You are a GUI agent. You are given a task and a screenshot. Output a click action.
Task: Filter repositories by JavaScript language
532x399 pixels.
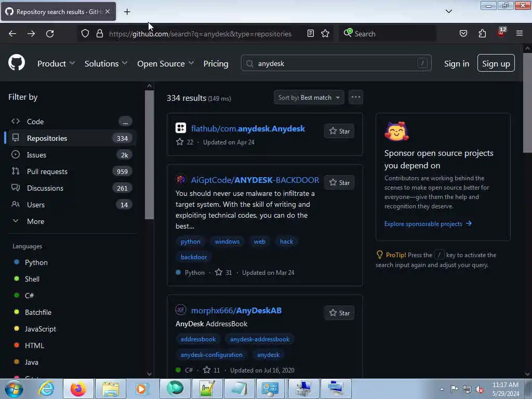(x=41, y=329)
